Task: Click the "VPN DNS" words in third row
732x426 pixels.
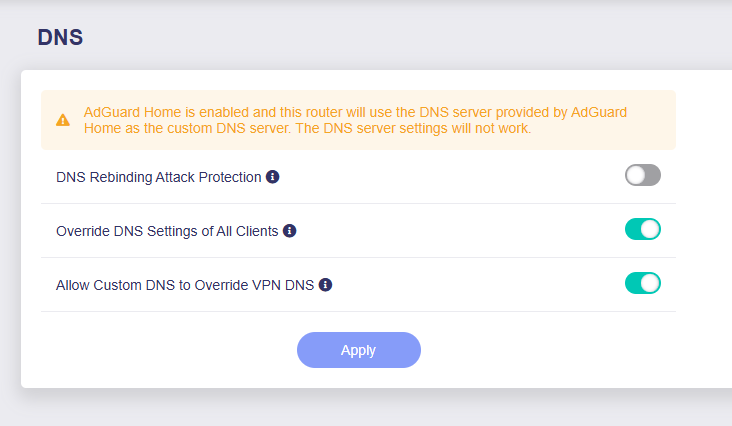Action: click(287, 285)
